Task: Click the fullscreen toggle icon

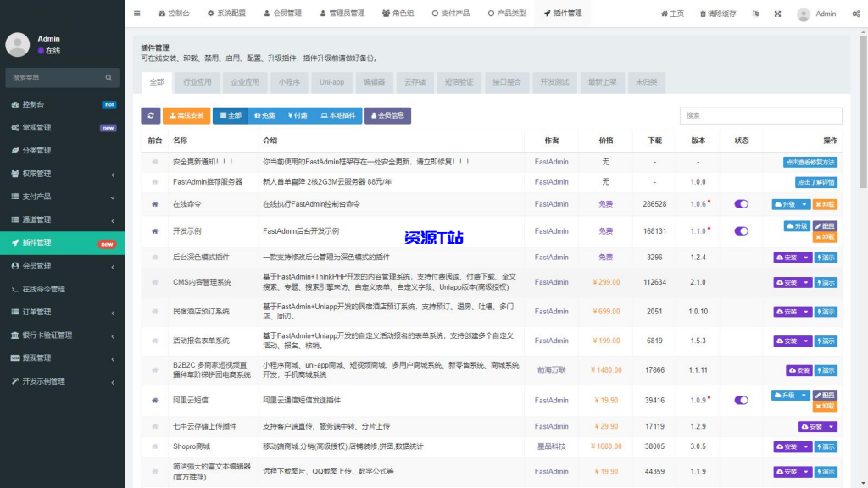Action: pyautogui.click(x=778, y=14)
